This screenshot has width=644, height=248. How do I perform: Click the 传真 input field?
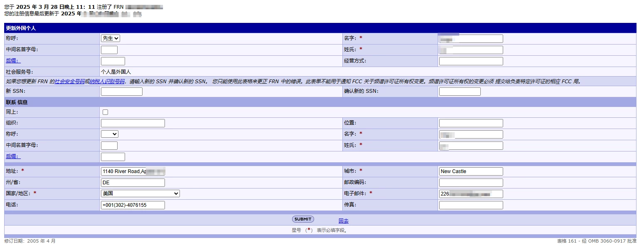point(470,205)
